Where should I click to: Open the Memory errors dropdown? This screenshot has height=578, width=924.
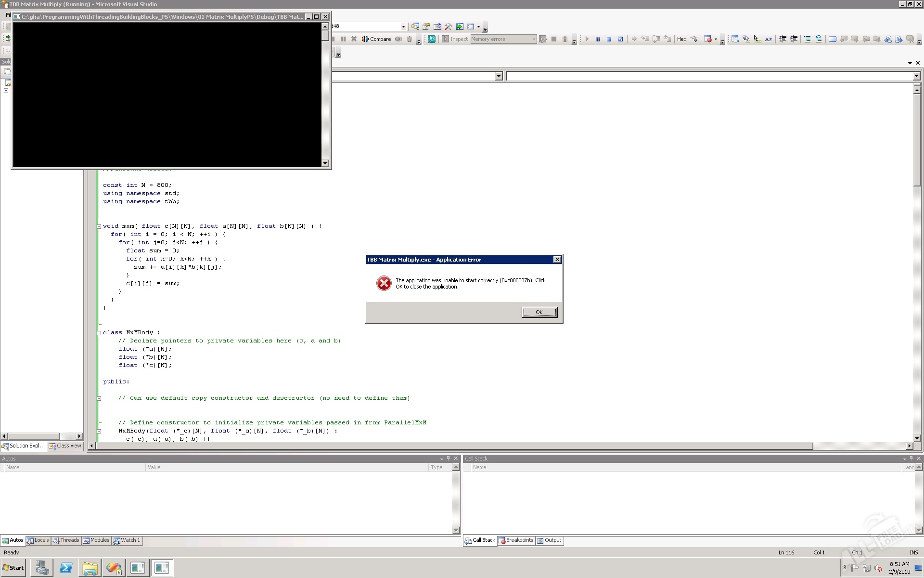[x=534, y=39]
